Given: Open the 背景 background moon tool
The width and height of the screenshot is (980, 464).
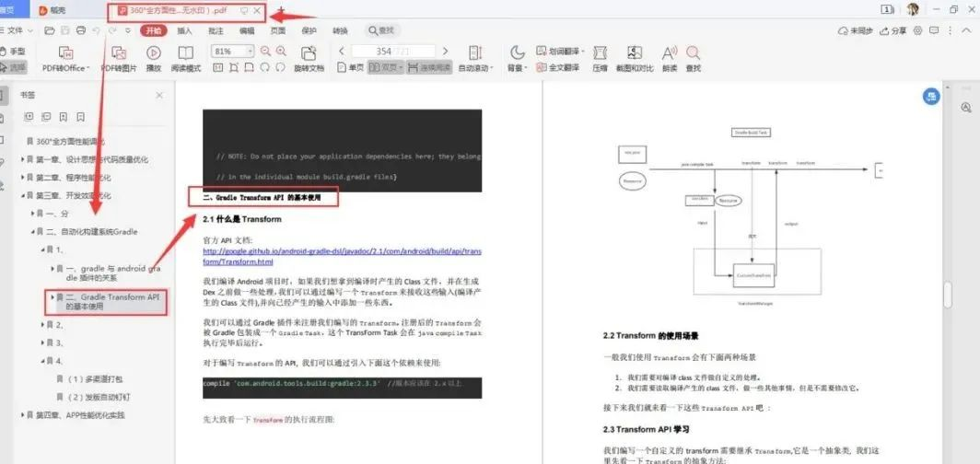Looking at the screenshot, I should [x=518, y=59].
